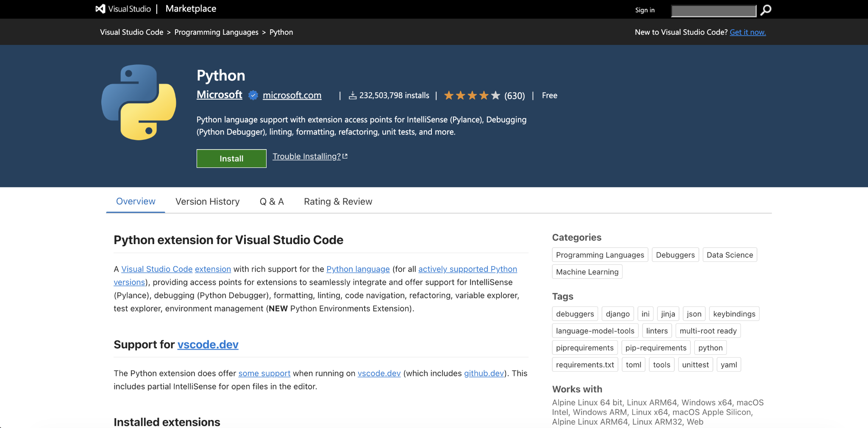Select the Overview tab
Screen dimensions: 868x428
pos(136,201)
